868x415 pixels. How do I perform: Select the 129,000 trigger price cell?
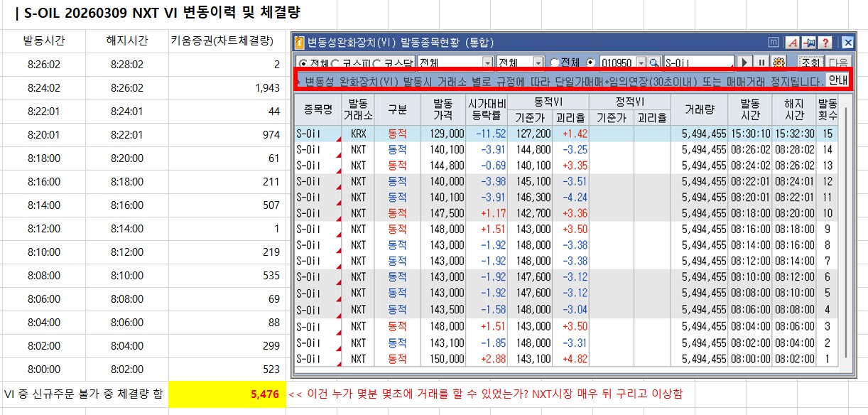[443, 134]
